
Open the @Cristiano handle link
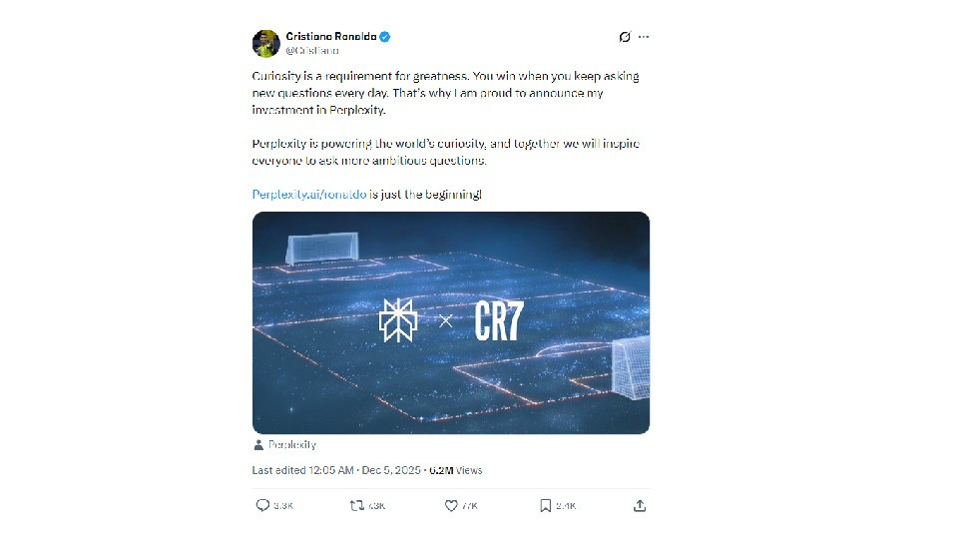click(311, 50)
